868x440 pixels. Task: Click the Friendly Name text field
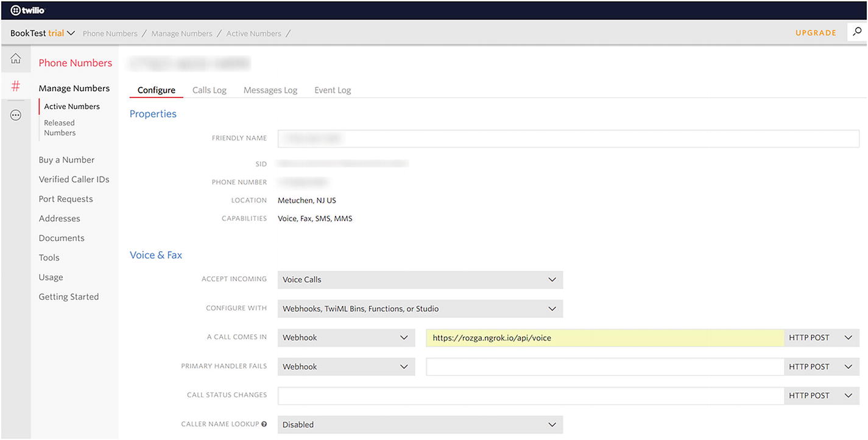click(568, 139)
